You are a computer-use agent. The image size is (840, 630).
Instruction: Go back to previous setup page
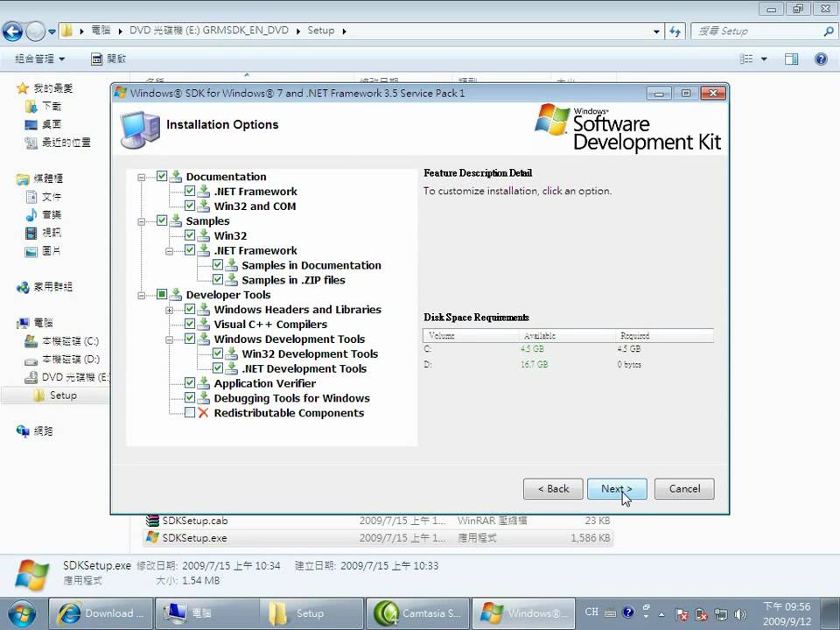[x=553, y=488]
